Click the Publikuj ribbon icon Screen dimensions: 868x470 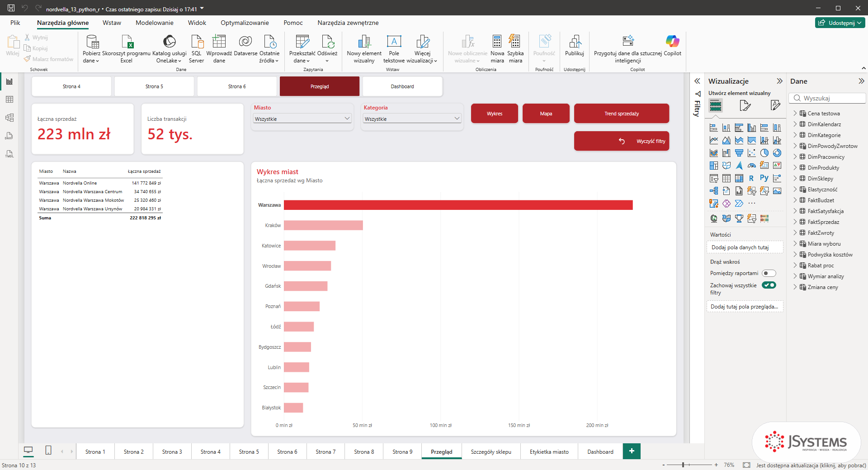[575, 45]
